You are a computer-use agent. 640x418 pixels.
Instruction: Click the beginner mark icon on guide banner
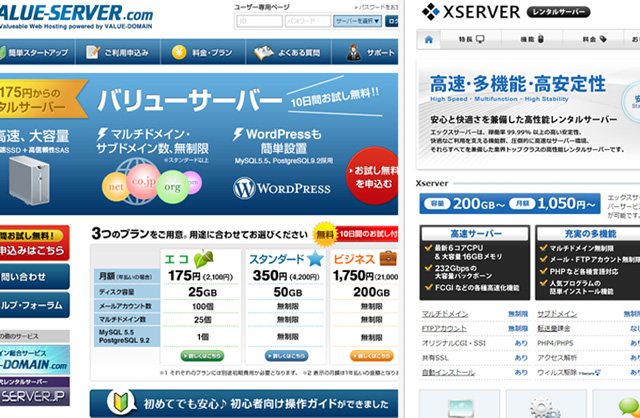121,402
